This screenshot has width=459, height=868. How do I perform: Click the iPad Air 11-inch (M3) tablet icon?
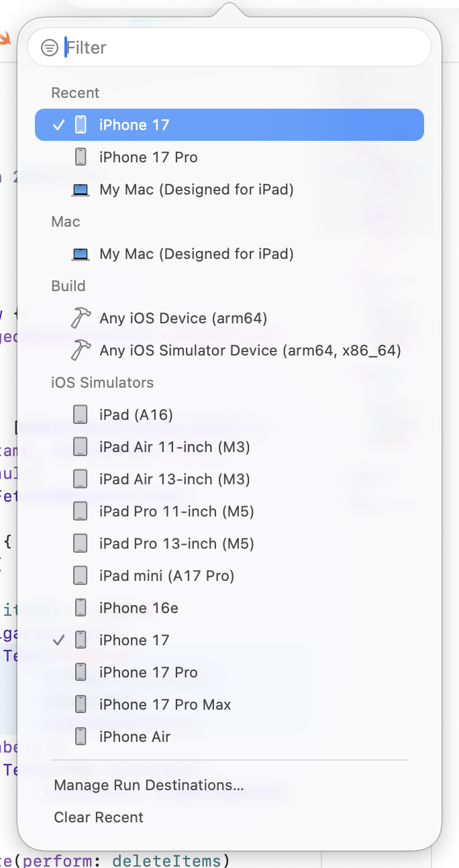point(81,447)
